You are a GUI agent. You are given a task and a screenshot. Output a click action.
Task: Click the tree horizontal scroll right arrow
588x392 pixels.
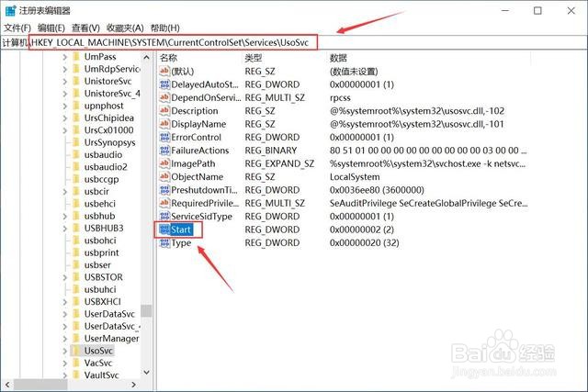tap(134, 385)
